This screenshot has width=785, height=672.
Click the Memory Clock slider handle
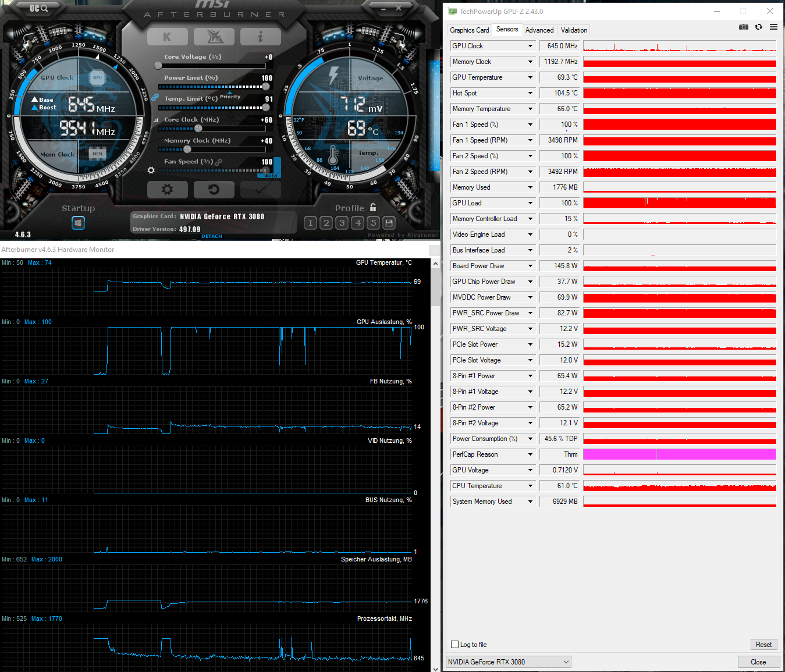[x=187, y=150]
